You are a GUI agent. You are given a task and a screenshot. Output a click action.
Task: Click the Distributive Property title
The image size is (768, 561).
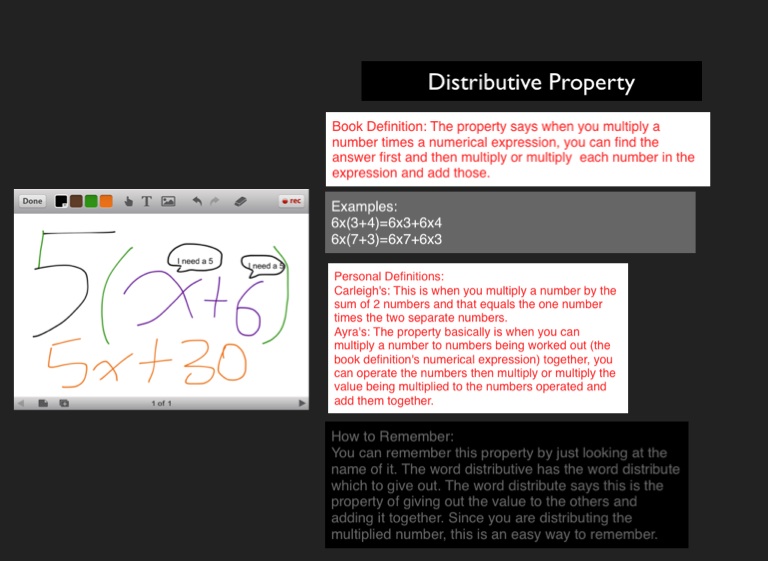click(x=531, y=82)
